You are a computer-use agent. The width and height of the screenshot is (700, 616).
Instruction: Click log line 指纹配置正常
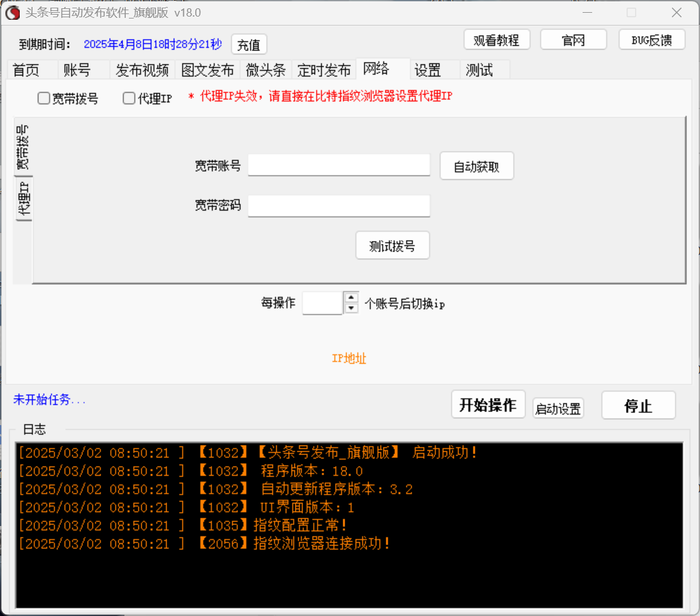(183, 525)
